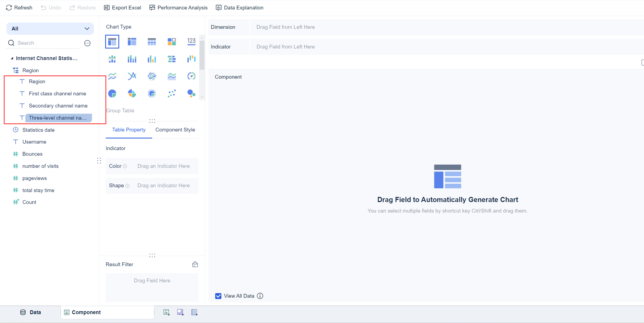Collapse the Internet Channel Statistics table tree

pyautogui.click(x=12, y=58)
